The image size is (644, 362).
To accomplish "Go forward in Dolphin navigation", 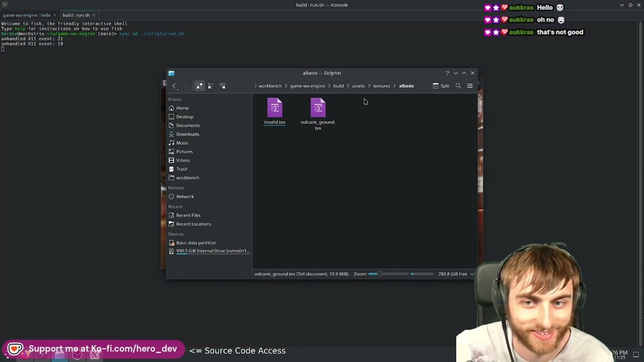I will click(x=186, y=86).
